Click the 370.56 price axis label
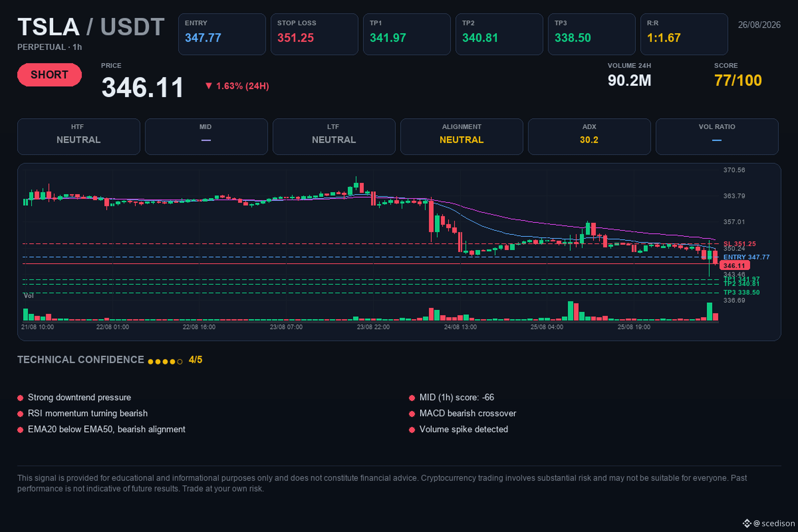798x532 pixels. point(734,170)
